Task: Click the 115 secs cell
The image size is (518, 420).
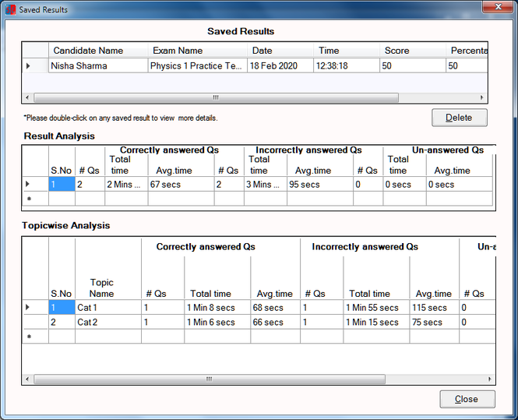Action: (434, 308)
